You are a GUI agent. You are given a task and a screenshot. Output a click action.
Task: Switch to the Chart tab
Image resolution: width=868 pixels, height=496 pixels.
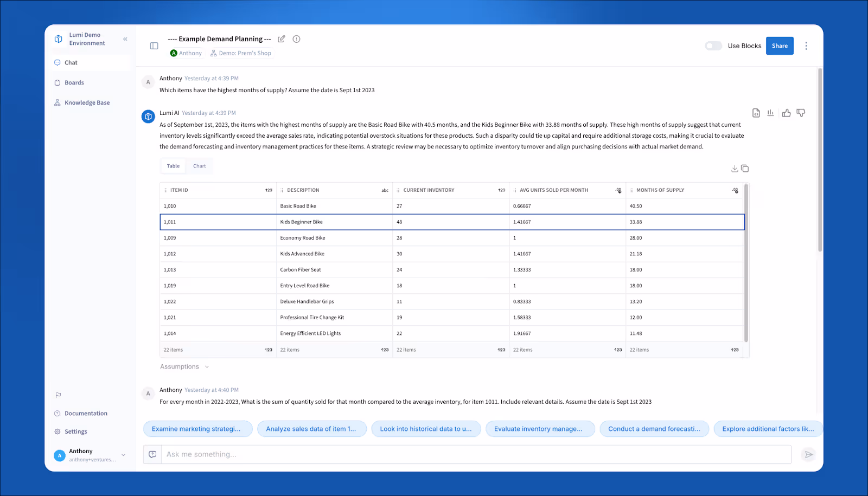click(200, 166)
